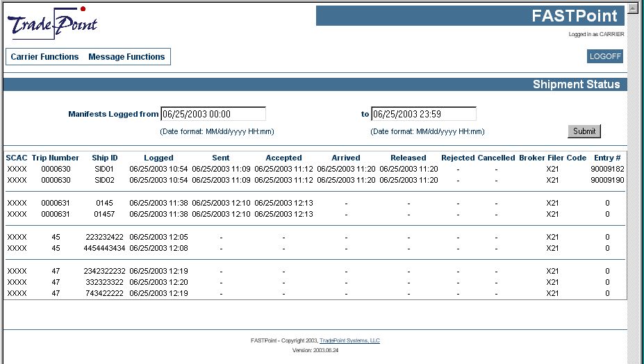
Task: Open the Message Functions menu
Action: tap(126, 57)
